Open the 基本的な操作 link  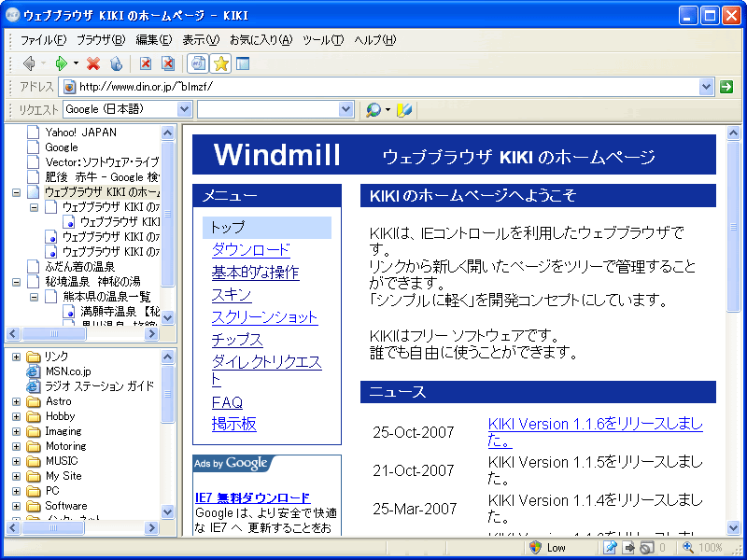255,273
